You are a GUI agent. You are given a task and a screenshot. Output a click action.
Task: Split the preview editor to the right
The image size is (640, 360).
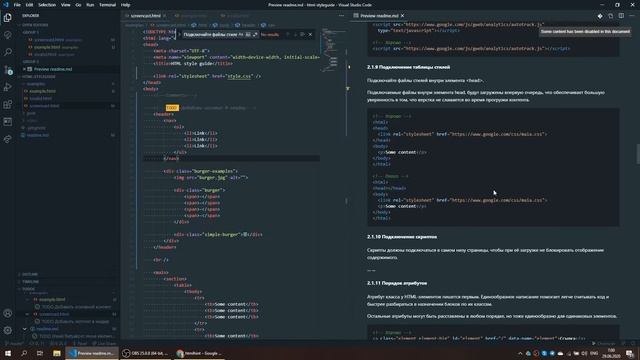tap(621, 16)
